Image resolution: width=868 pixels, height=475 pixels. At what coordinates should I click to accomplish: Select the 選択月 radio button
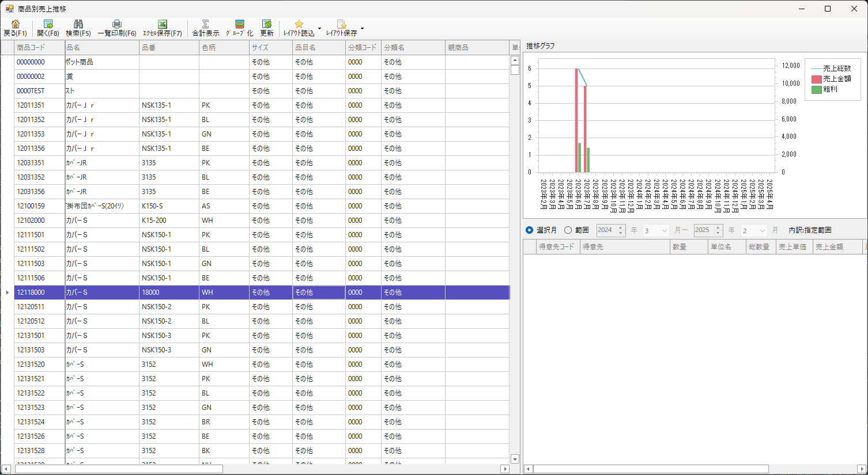(x=530, y=230)
